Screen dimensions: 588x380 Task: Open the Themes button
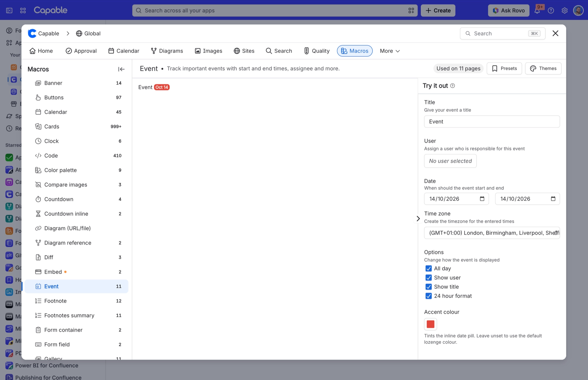pos(543,68)
